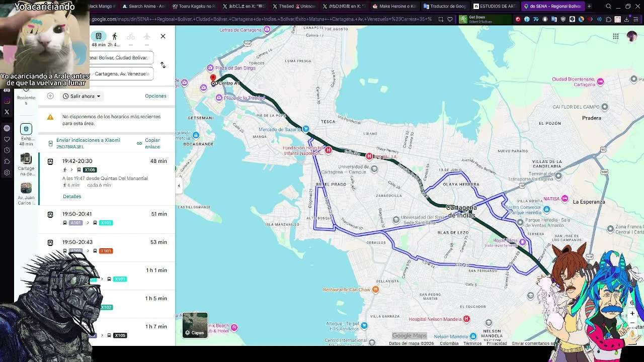Click the Fundación Hospital Infantil Napoleón marker
Image resolution: width=644 pixels, height=362 pixels.
click(329, 150)
